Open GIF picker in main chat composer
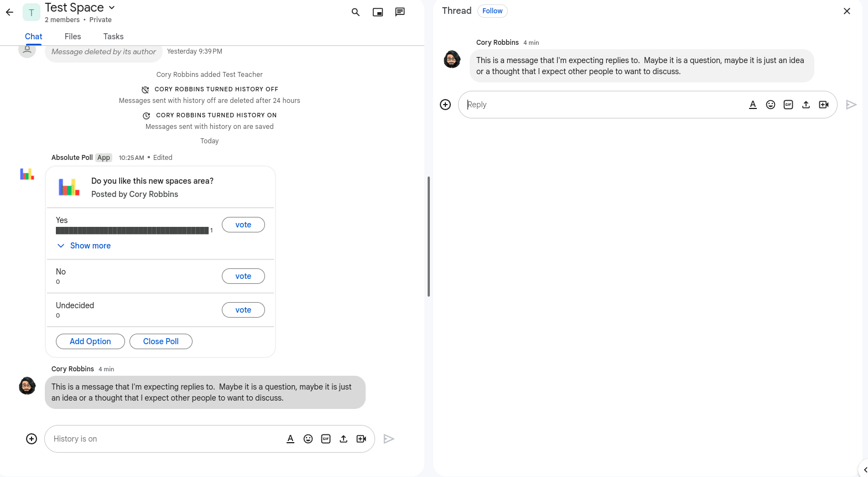 pyautogui.click(x=326, y=439)
